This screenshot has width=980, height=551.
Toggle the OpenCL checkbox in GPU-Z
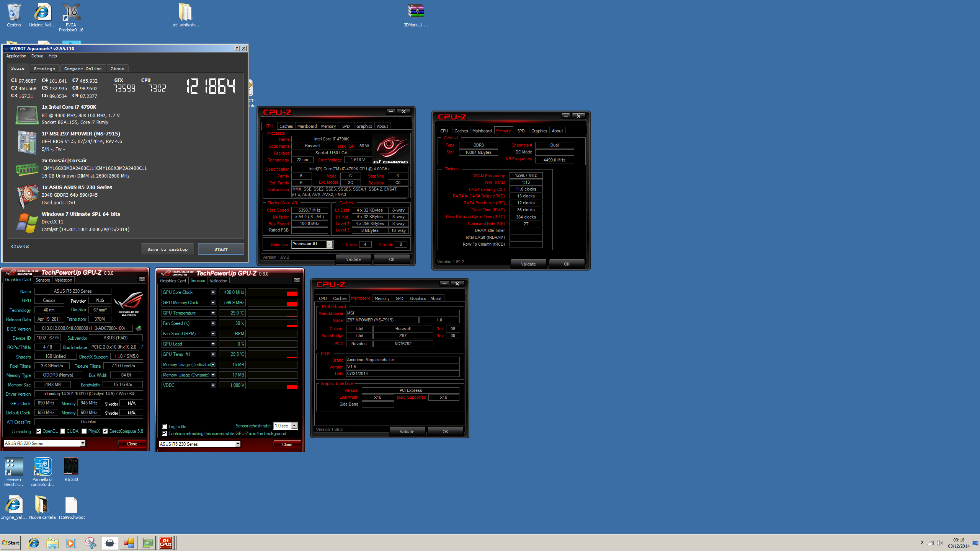(x=39, y=431)
